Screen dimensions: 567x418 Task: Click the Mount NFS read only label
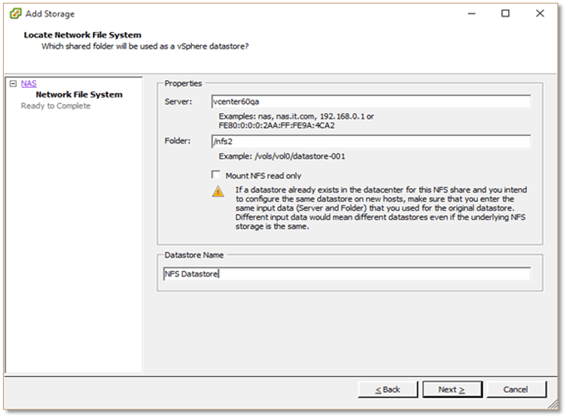[263, 176]
